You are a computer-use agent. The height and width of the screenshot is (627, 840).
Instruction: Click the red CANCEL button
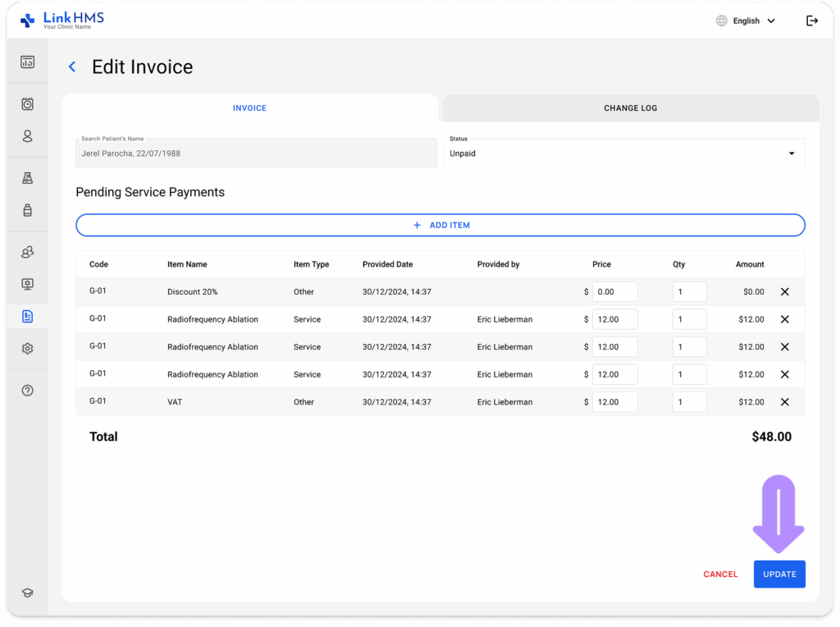pyautogui.click(x=720, y=574)
